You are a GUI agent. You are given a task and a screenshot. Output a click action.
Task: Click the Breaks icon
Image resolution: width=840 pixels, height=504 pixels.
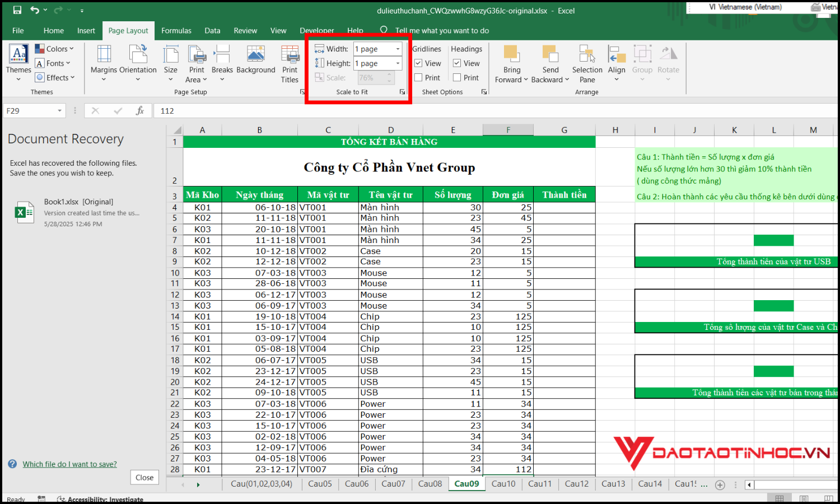point(222,55)
